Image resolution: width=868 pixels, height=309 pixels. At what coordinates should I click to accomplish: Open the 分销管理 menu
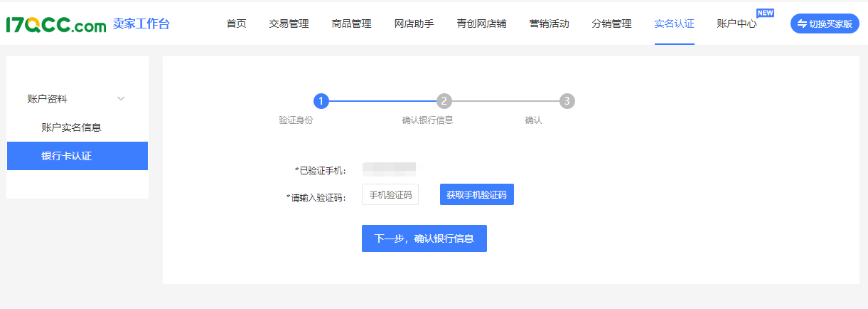click(611, 24)
